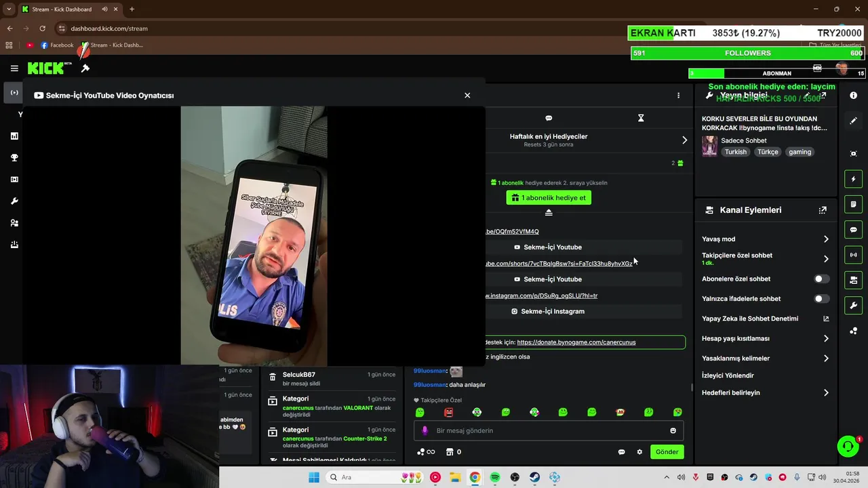The image size is (868, 488).
Task: Select the hourglass tab icon in chat
Action: (x=641, y=118)
